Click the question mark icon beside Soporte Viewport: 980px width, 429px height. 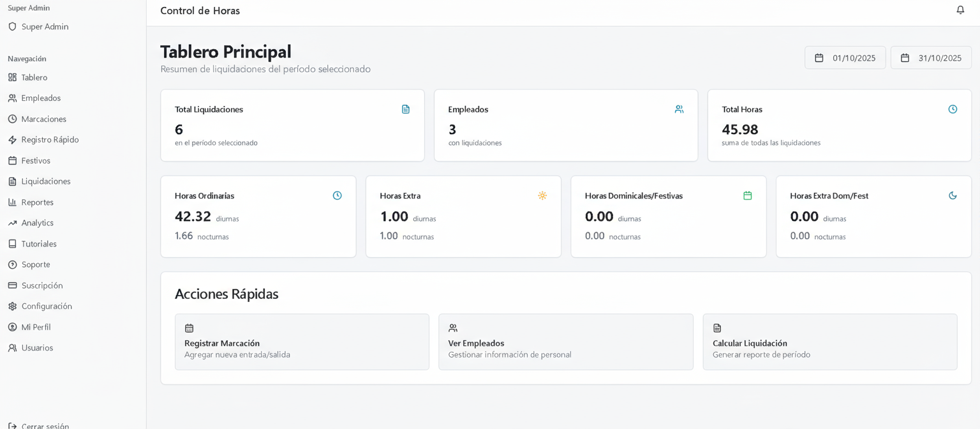12,265
